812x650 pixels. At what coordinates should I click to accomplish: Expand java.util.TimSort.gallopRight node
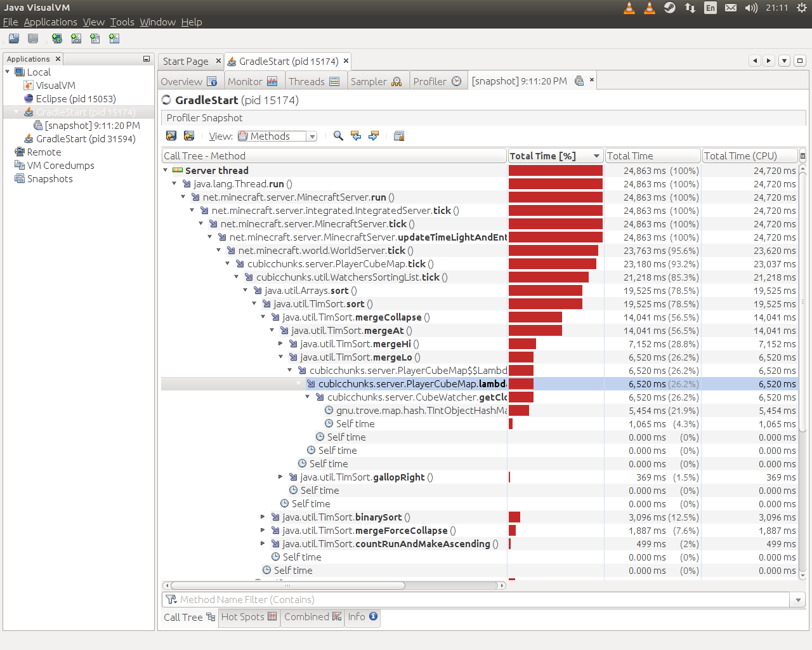[280, 477]
